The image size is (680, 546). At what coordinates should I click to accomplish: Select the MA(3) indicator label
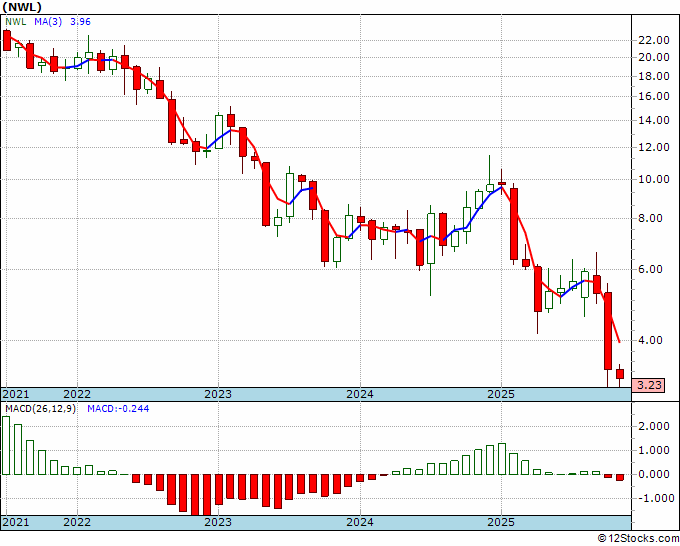(x=48, y=22)
